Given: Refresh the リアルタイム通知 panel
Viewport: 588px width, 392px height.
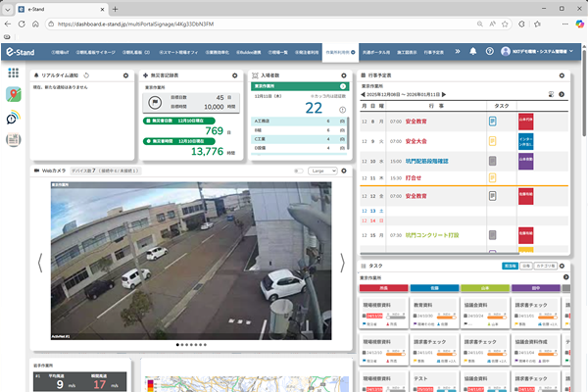Looking at the screenshot, I should click(x=87, y=74).
